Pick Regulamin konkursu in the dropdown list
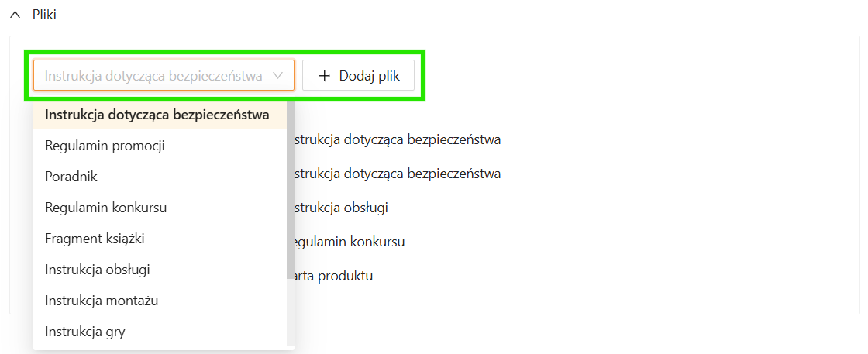Screen dimensions: 868x354 [x=106, y=208]
